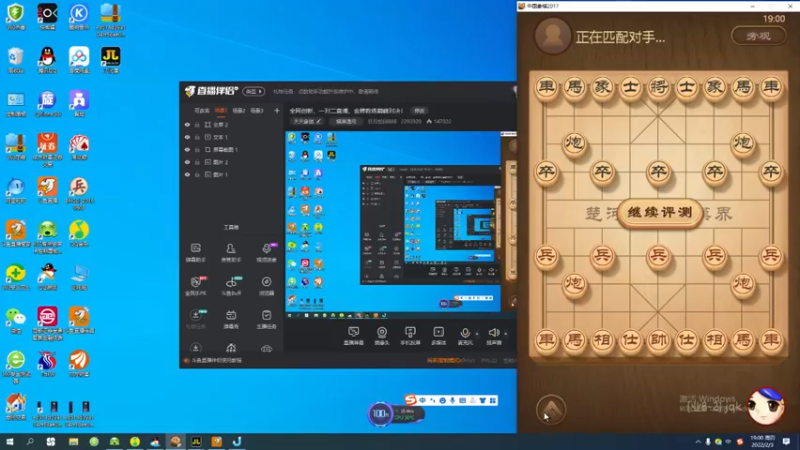Image resolution: width=800 pixels, height=450 pixels.
Task: Select the green 360 shield desktop icon
Action: (16, 16)
